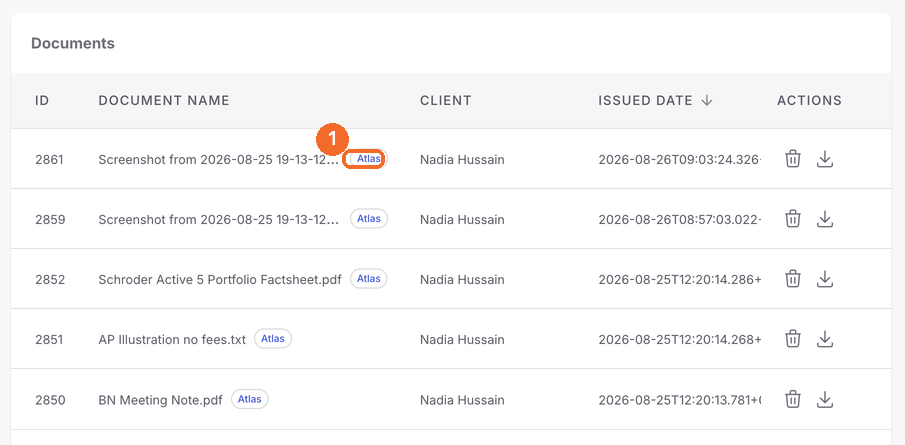The image size is (905, 445).
Task: Click Atlas tag in row 2861
Action: (x=369, y=159)
